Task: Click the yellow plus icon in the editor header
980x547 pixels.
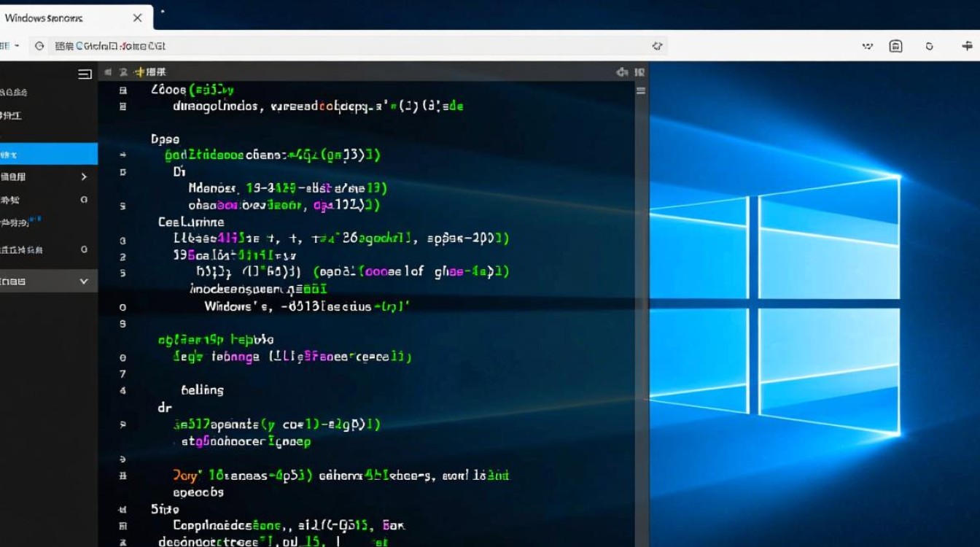Action: [x=139, y=72]
